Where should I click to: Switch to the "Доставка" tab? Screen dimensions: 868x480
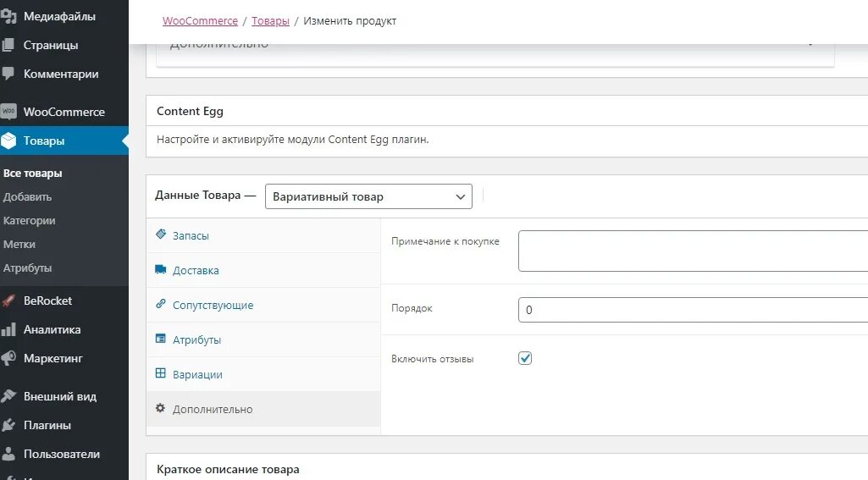click(196, 270)
